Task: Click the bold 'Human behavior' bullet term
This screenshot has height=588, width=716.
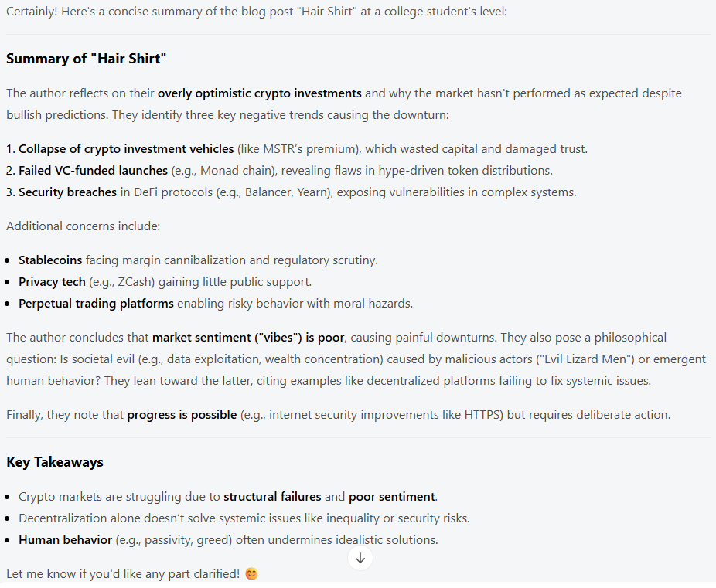Action: (65, 540)
